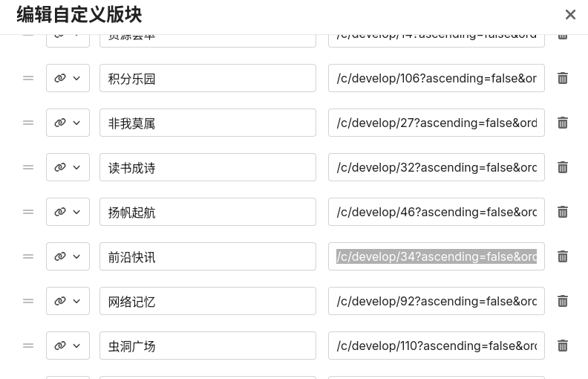Click the reorder handle of 虫洞广场 row
The image size is (588, 379).
click(x=28, y=346)
